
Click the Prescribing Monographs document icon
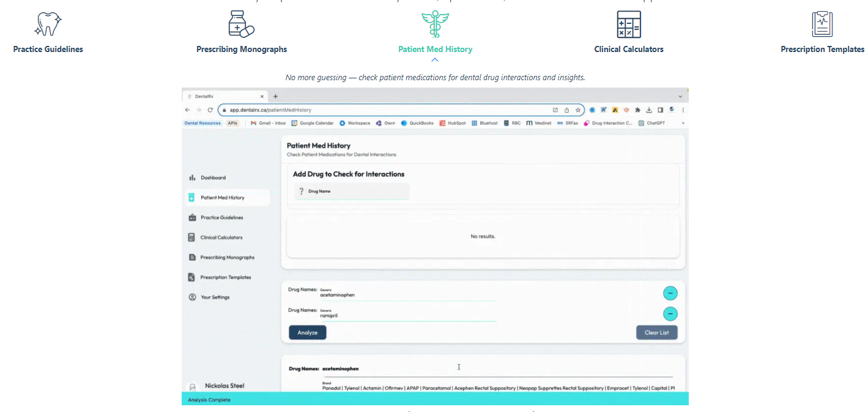tap(193, 257)
